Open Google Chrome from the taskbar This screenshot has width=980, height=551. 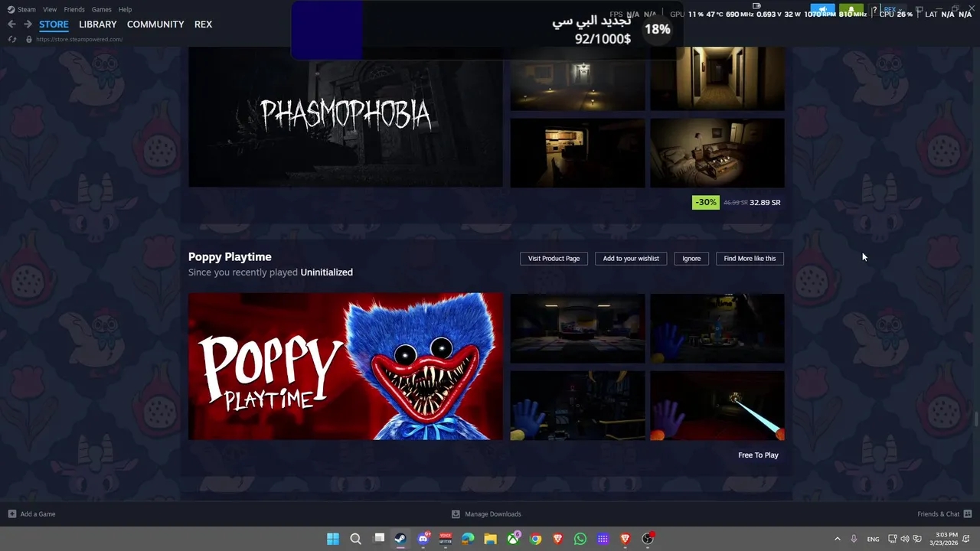[535, 539]
